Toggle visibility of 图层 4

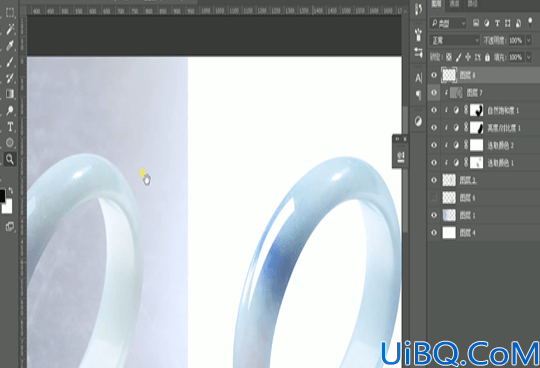[434, 233]
